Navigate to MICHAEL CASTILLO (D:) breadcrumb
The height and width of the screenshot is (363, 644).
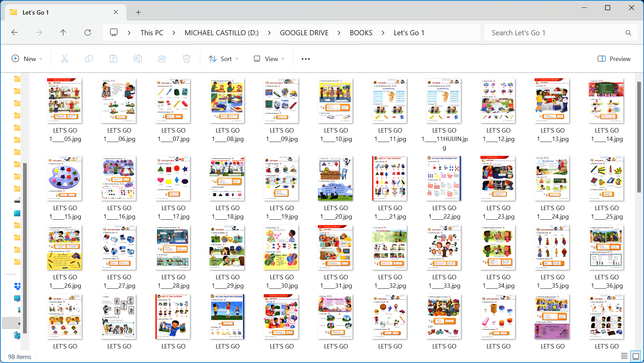click(221, 33)
